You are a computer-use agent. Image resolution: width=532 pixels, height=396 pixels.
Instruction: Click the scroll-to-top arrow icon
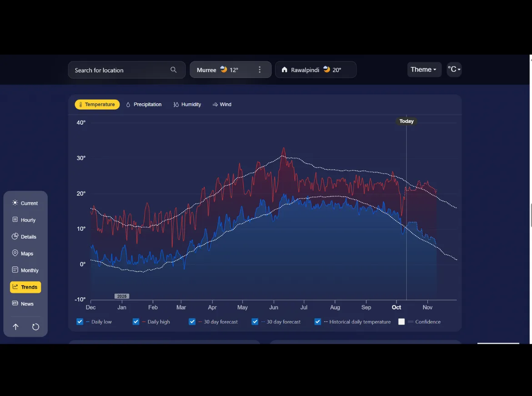(15, 327)
